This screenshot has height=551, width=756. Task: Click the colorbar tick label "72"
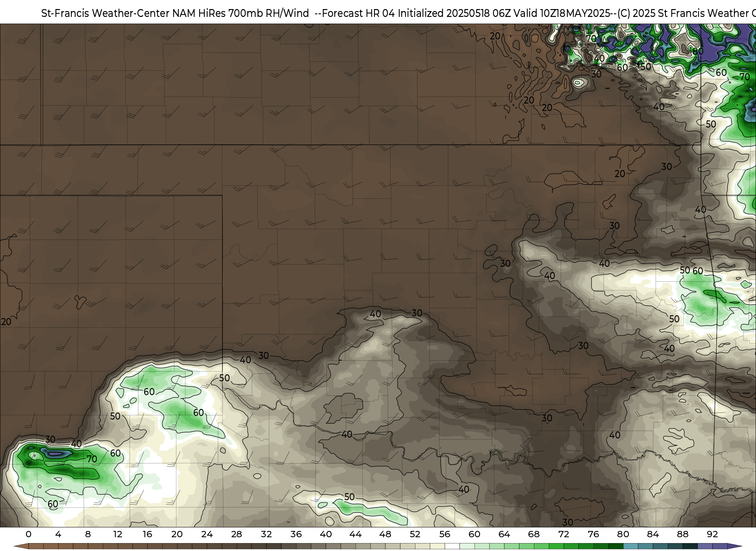pos(564,534)
